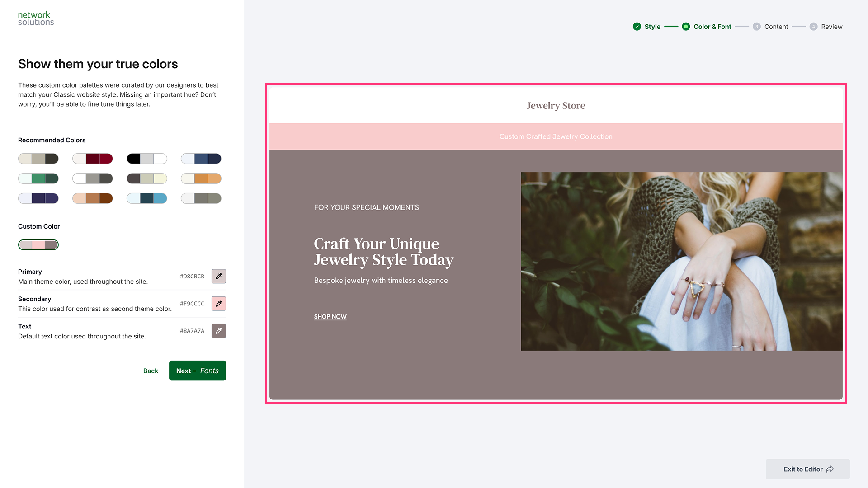Click the Content step number icon
This screenshot has width=868, height=488.
[757, 27]
